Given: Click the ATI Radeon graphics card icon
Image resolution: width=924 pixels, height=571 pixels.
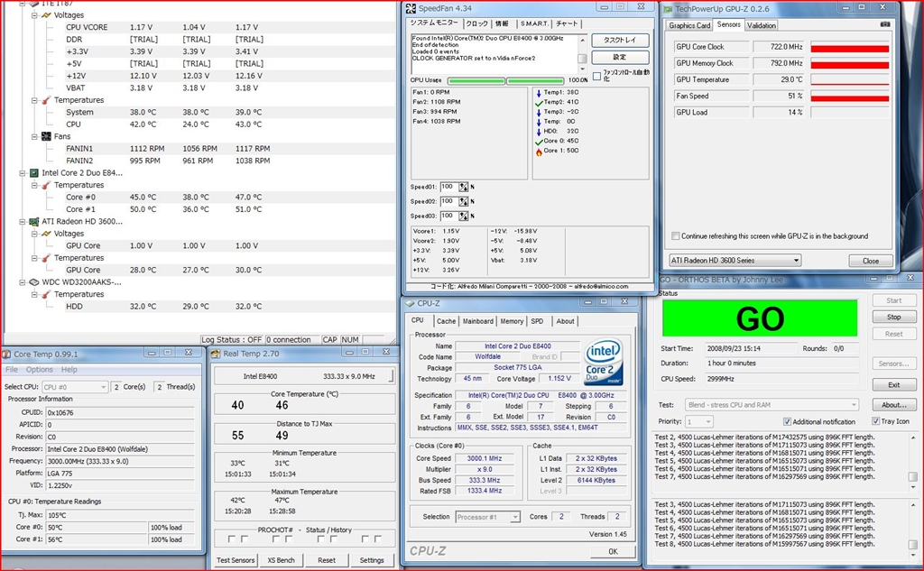Looking at the screenshot, I should pos(34,221).
